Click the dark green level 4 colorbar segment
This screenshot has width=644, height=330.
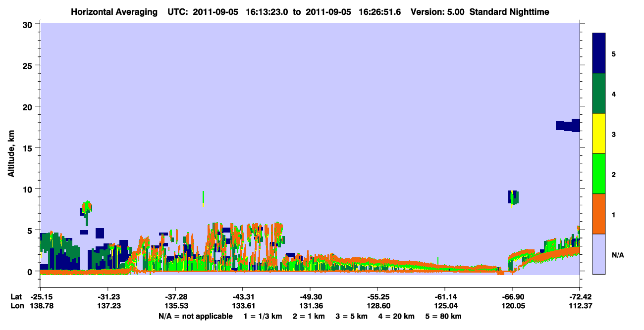(x=599, y=94)
